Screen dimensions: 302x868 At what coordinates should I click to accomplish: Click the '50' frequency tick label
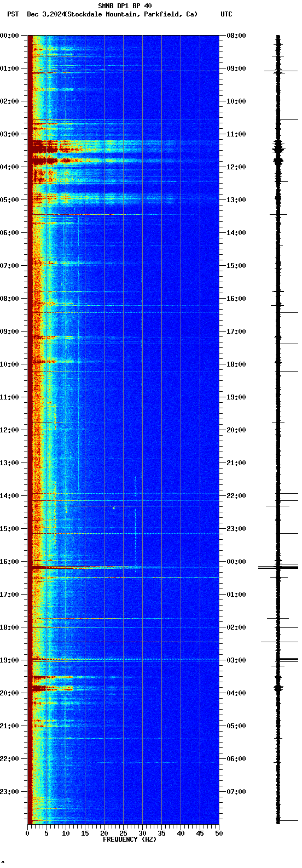pos(219,833)
